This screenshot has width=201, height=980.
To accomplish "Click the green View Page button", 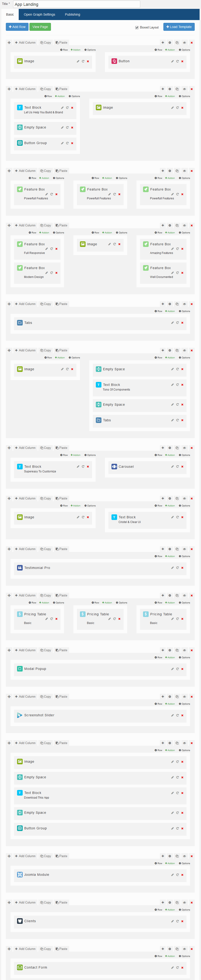I will [x=40, y=27].
